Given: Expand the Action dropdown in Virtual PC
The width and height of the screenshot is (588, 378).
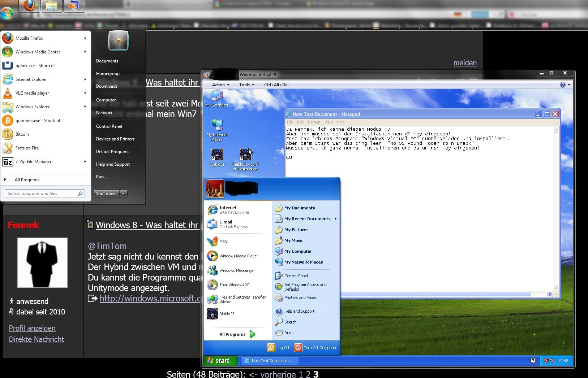Looking at the screenshot, I should click(x=220, y=85).
